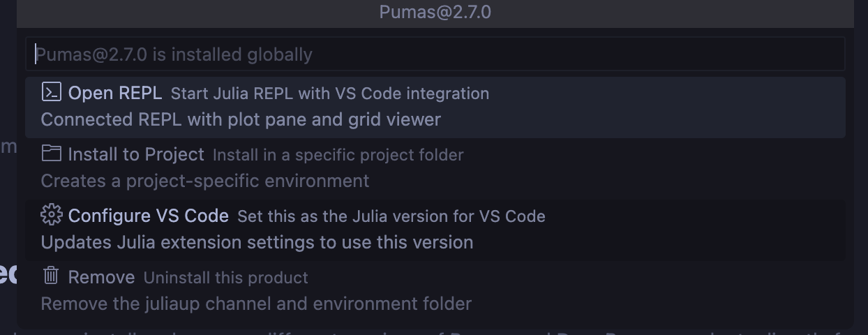Focus the "Pumas@2.7.0 is installed globally" input box
Image resolution: width=868 pixels, height=335 pixels.
[435, 54]
